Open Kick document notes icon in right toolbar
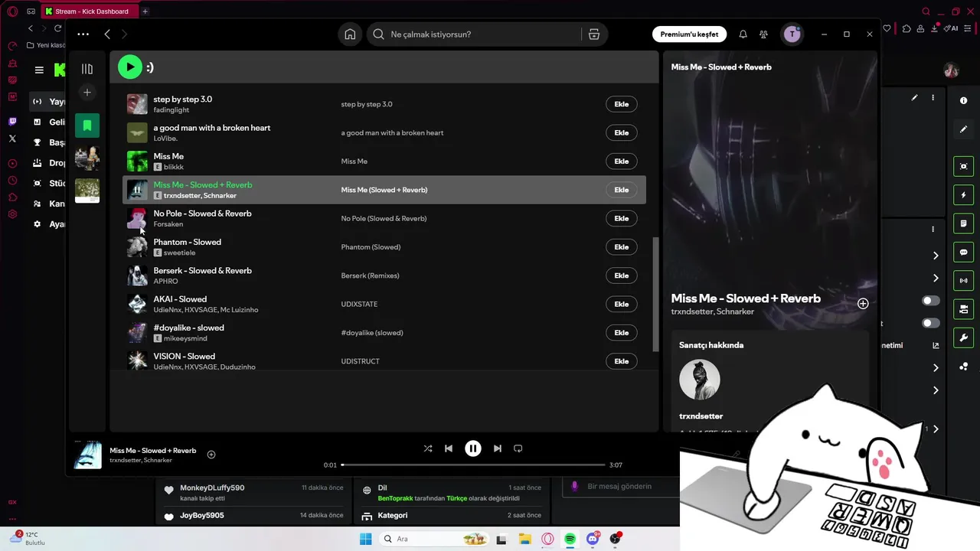 [964, 223]
